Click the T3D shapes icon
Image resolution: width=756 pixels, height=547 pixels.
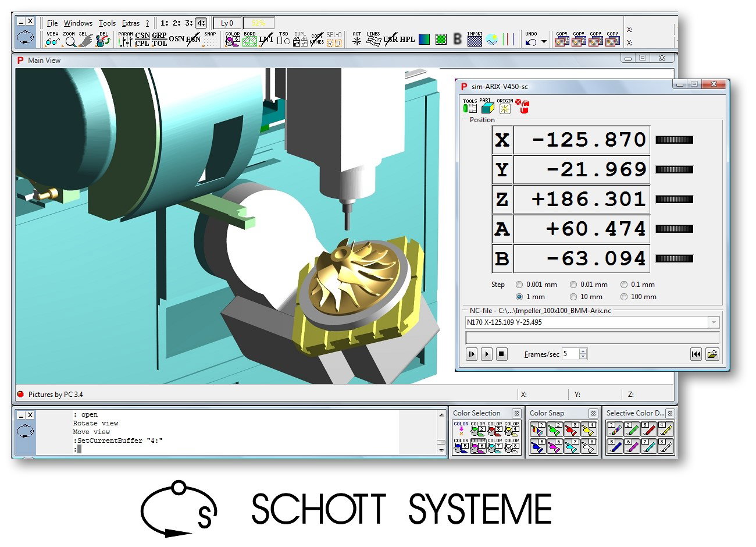tap(283, 40)
